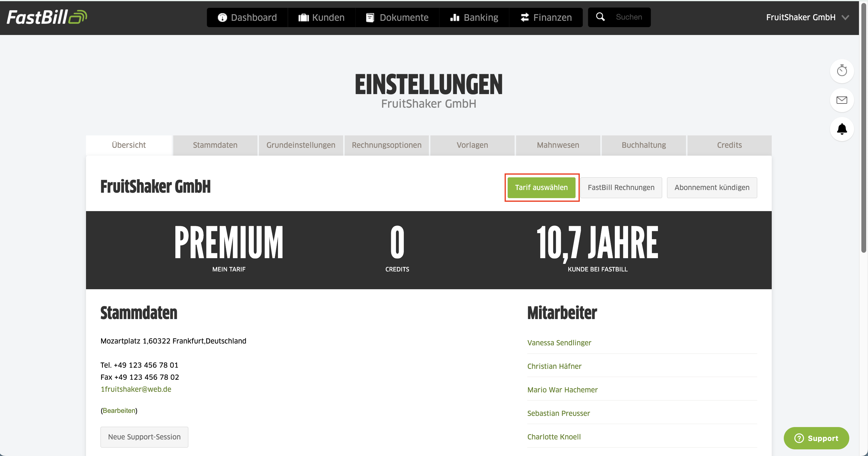Screen dimensions: 868x456
Task: Open employee Charlotte Knoell
Action: (x=554, y=437)
